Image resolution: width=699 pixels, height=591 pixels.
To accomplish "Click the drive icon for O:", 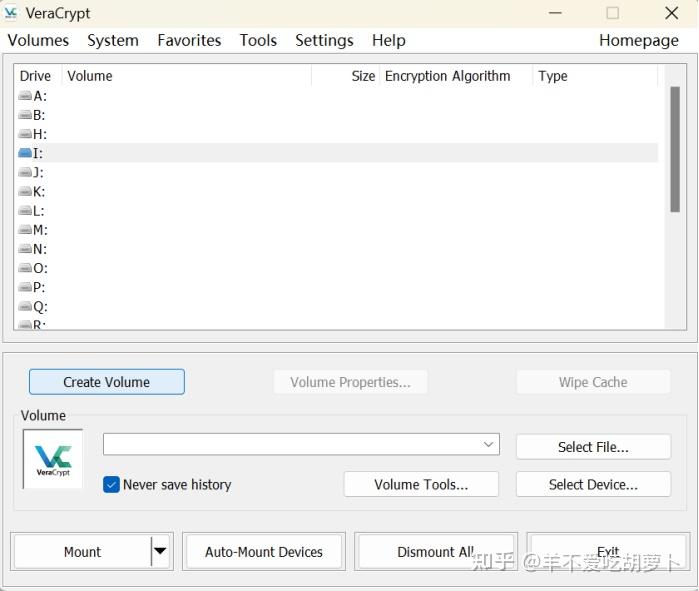I will click(25, 268).
